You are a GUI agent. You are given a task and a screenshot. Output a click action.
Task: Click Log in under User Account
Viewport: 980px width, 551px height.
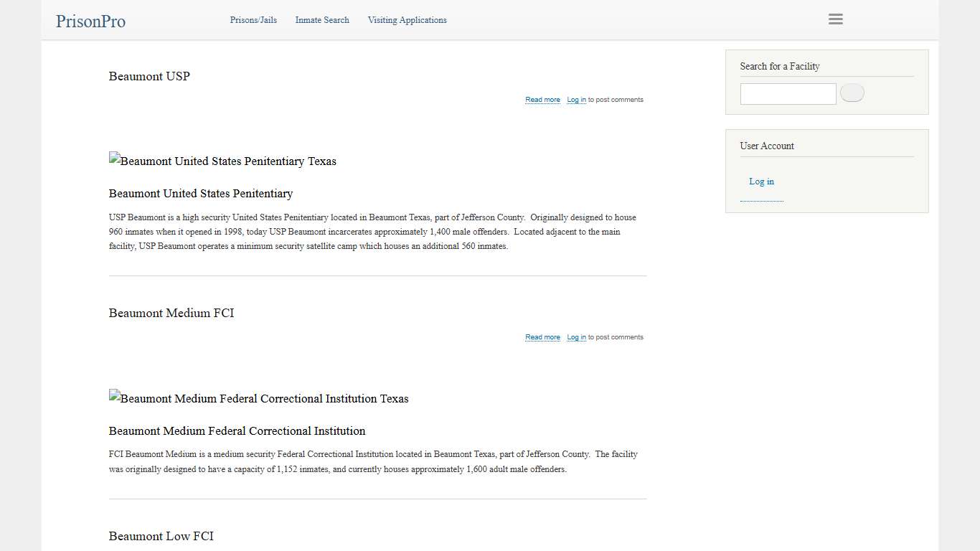tap(761, 182)
